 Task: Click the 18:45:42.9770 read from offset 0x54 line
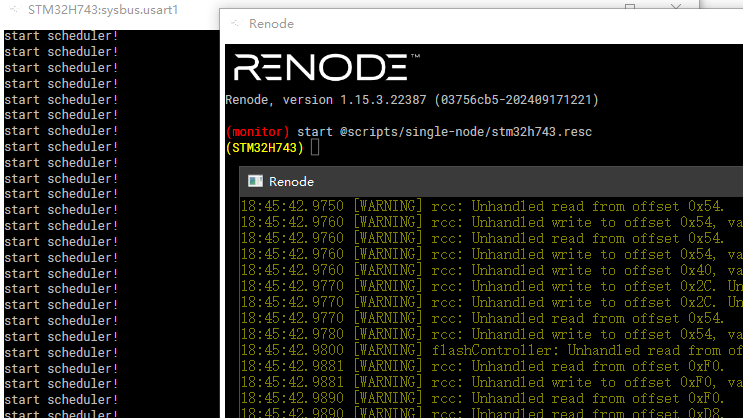(x=482, y=318)
